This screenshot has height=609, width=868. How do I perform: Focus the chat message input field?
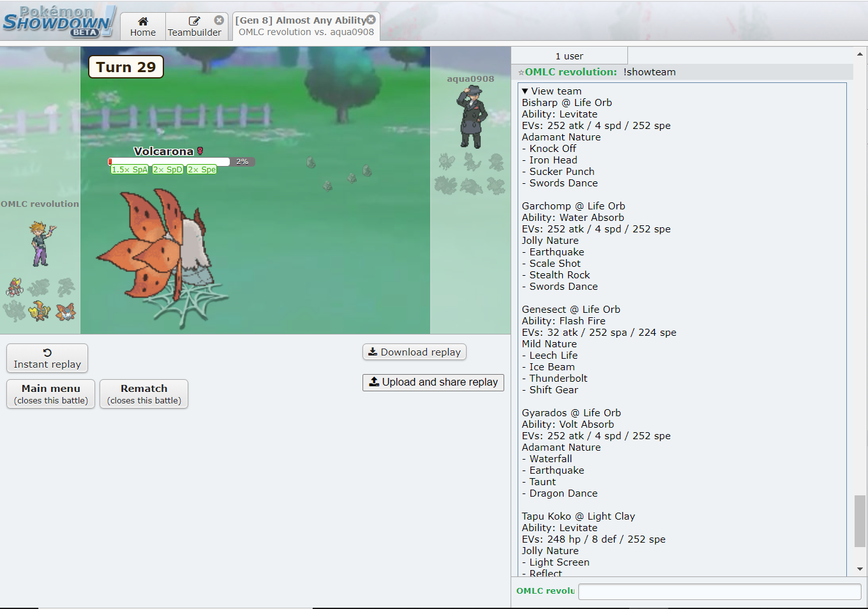[719, 592]
